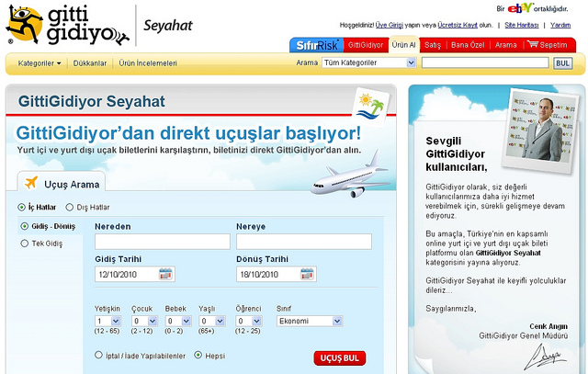The width and height of the screenshot is (588, 374).
Task: Switch to the GittiGidiyor tab
Action: [366, 45]
